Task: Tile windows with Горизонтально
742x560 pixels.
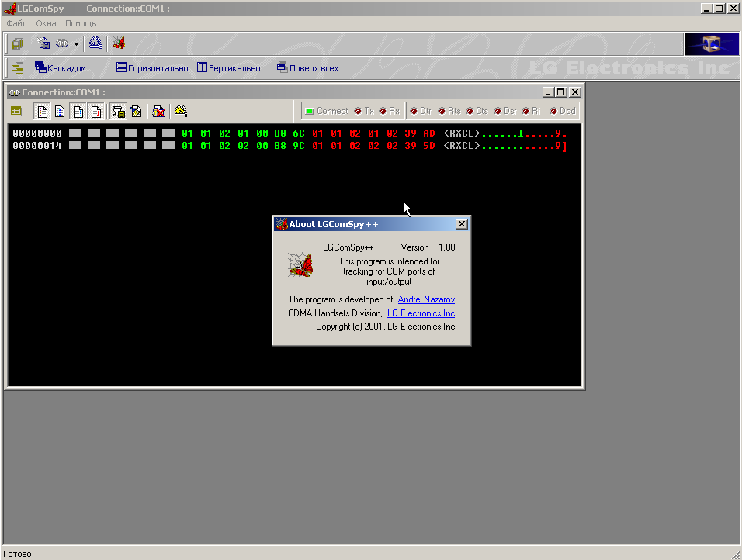Action: [x=152, y=68]
